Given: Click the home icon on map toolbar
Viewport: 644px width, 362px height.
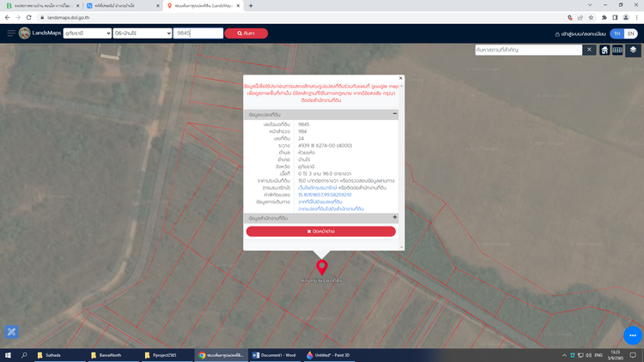Looking at the screenshot, I should pyautogui.click(x=605, y=51).
